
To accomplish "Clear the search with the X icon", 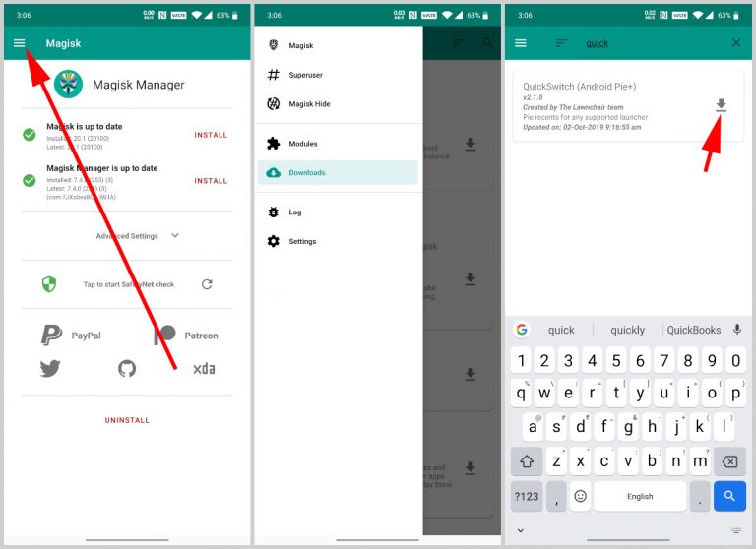I will coord(735,43).
